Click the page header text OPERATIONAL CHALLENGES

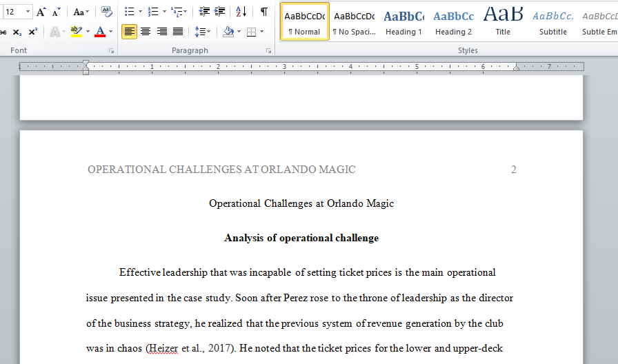(221, 170)
